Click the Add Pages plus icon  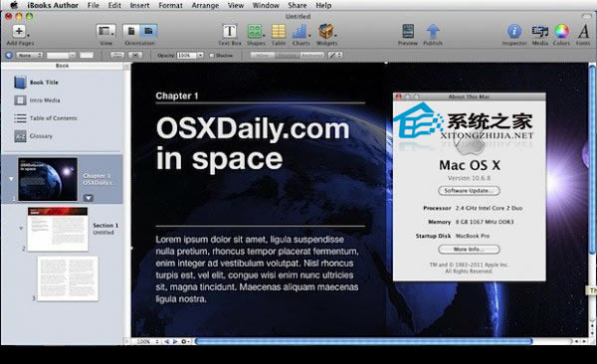pos(20,31)
